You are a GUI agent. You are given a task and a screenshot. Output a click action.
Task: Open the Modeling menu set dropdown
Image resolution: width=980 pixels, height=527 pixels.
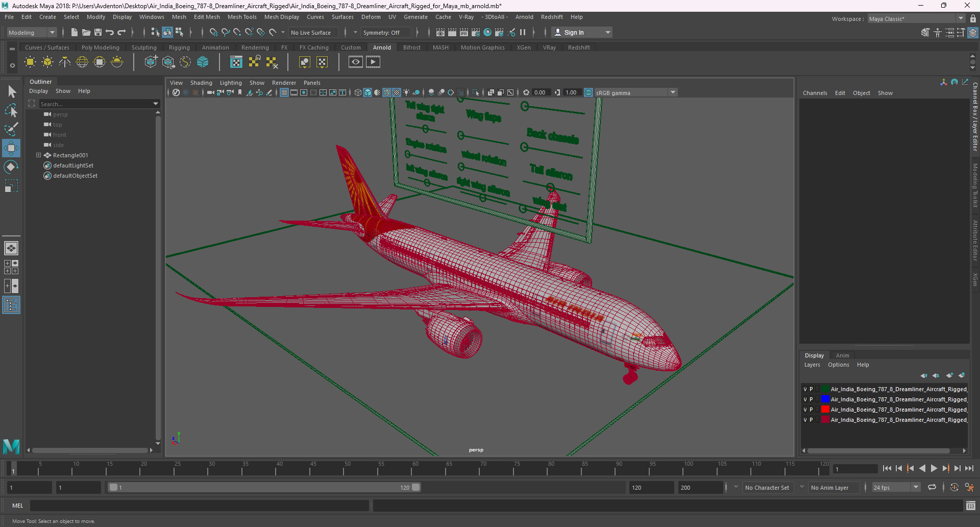[32, 32]
